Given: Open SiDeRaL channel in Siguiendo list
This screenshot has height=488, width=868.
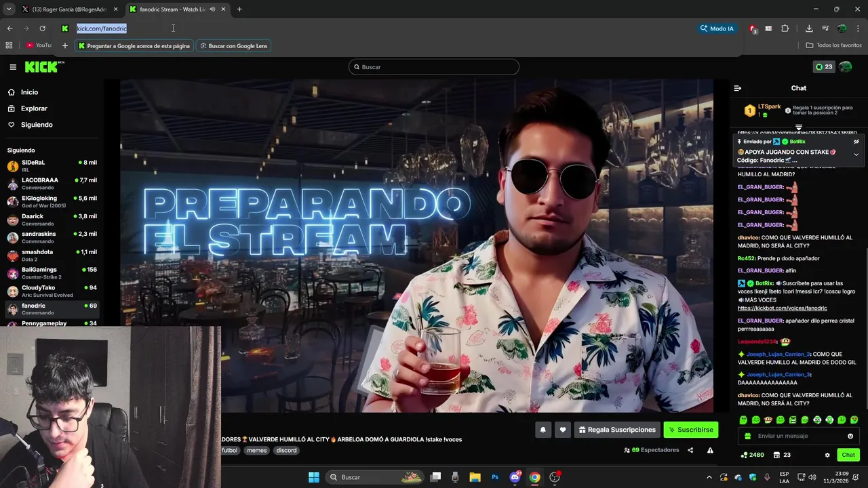Looking at the screenshot, I should [x=52, y=165].
